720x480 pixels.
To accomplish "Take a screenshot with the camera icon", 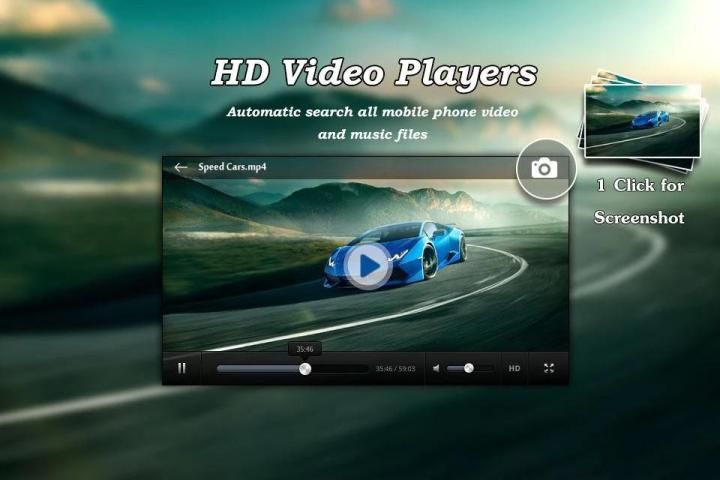I will tap(545, 168).
